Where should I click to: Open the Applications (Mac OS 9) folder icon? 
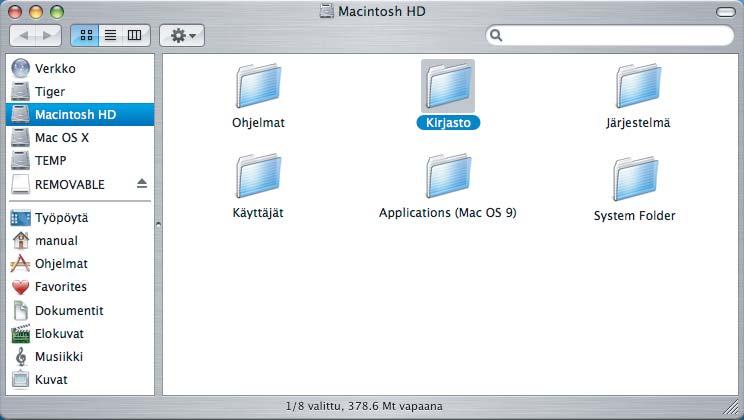(x=448, y=176)
